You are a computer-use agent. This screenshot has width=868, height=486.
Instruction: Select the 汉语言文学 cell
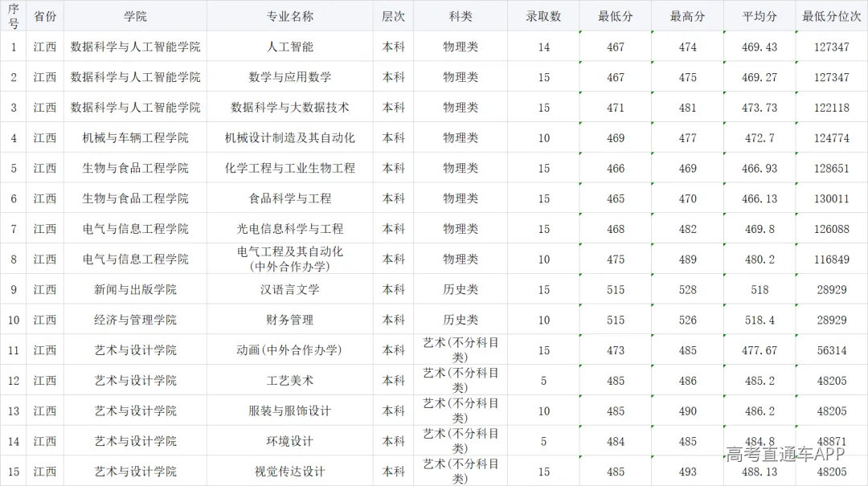click(x=290, y=289)
